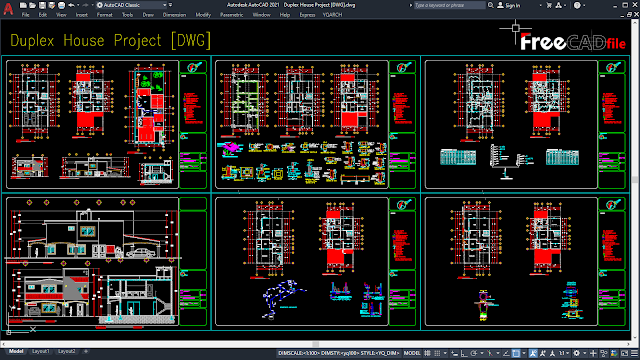Toggle the highlighted annotation visibility icon
The width and height of the screenshot is (640, 360).
coord(533,353)
